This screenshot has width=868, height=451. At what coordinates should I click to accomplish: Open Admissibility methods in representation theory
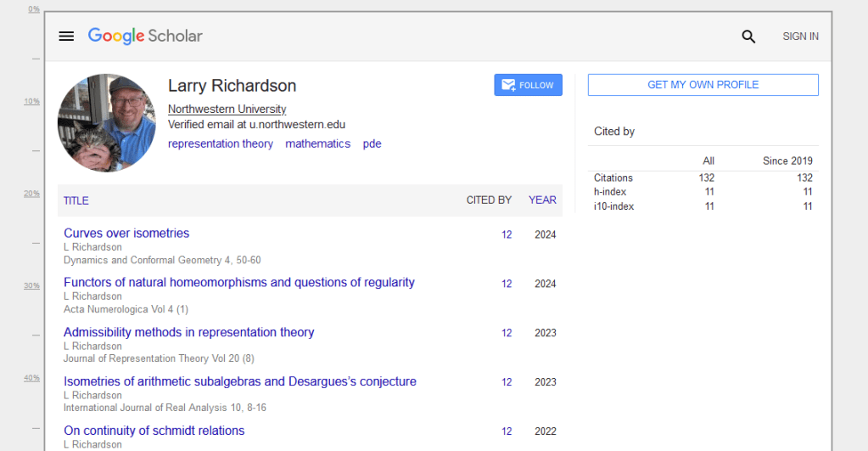(x=188, y=332)
